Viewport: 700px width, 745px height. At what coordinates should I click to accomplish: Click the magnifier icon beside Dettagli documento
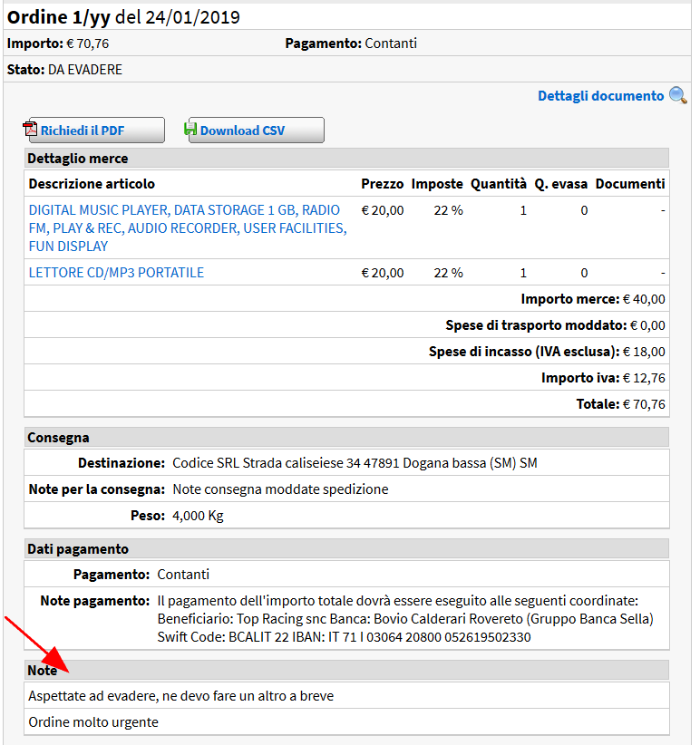678,95
